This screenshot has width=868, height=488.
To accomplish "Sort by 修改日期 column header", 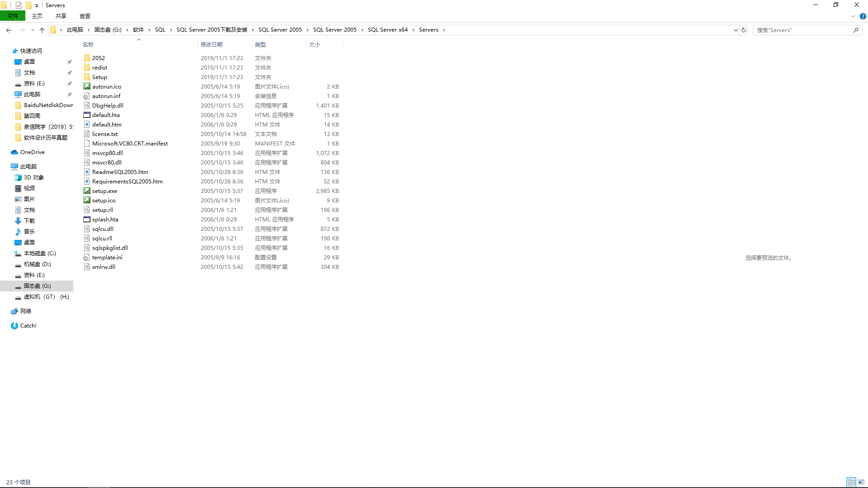I will [212, 44].
